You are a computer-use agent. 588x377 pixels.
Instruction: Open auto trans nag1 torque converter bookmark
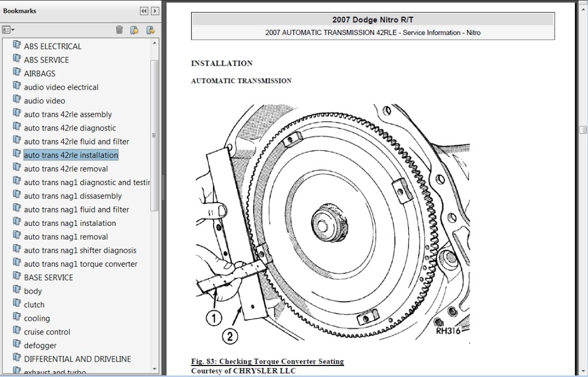tap(80, 264)
